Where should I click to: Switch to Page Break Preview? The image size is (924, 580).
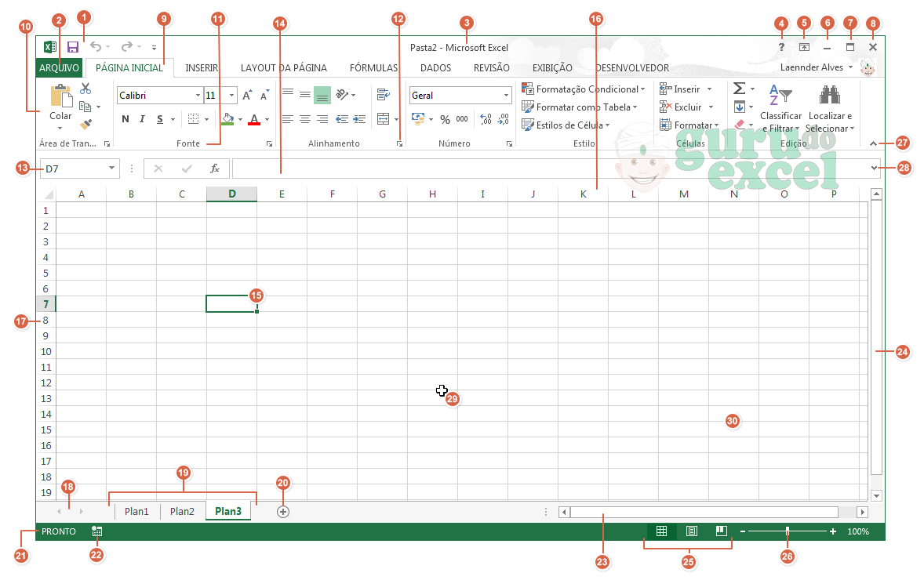pyautogui.click(x=722, y=531)
